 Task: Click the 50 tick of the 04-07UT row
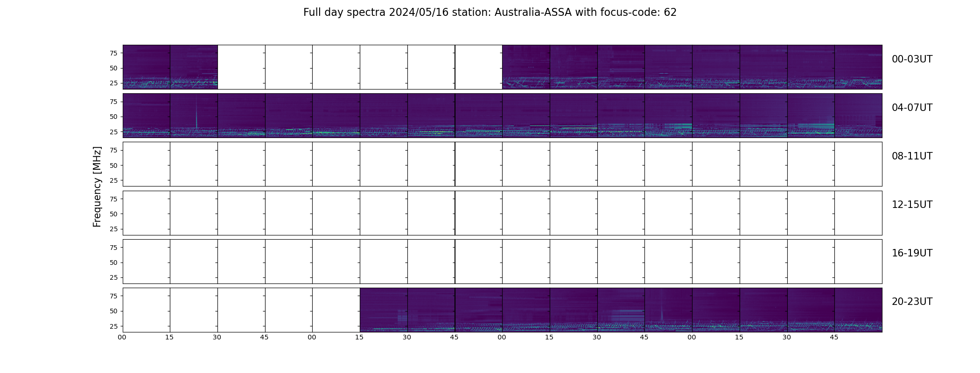[113, 117]
